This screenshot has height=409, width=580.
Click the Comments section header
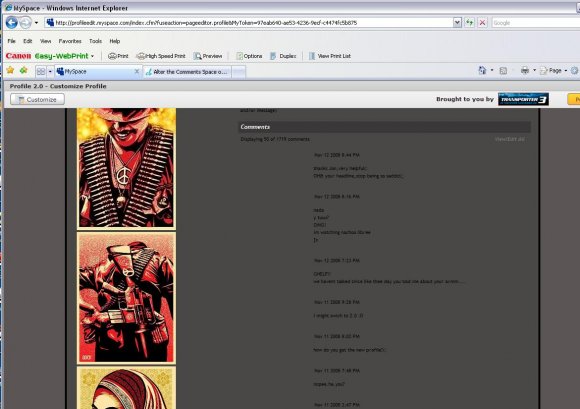pyautogui.click(x=384, y=127)
